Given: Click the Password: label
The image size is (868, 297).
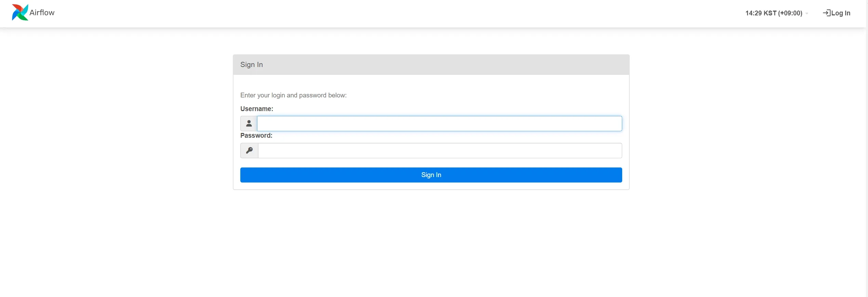Looking at the screenshot, I should [x=256, y=135].
